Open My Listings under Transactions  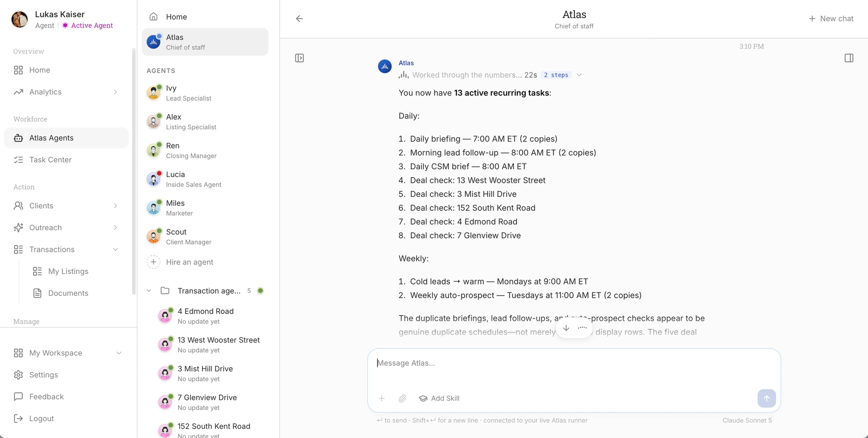68,272
